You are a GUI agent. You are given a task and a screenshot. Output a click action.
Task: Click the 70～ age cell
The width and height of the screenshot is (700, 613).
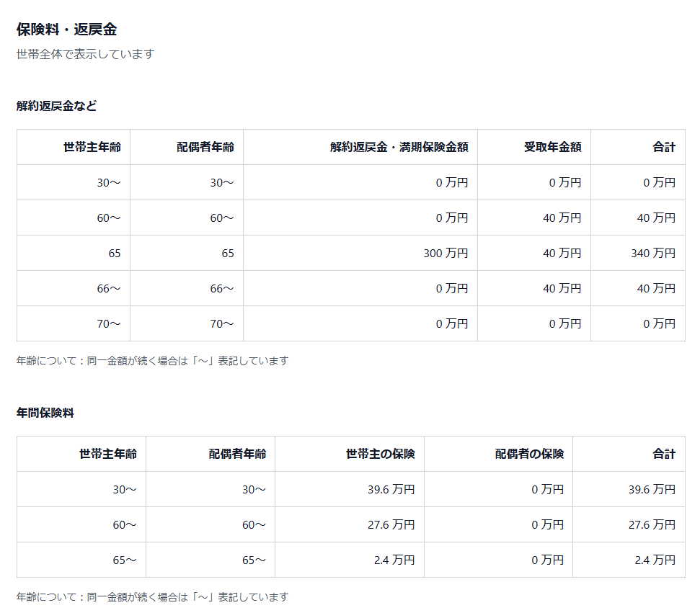point(110,323)
